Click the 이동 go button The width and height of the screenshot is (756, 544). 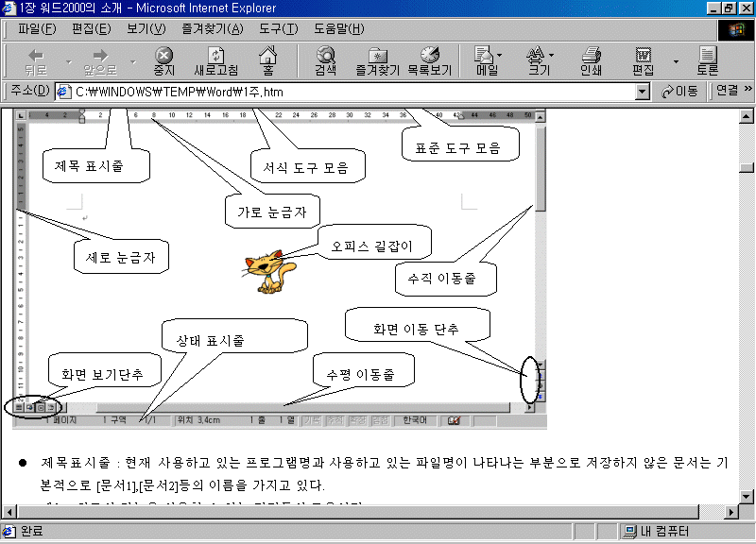click(x=679, y=91)
